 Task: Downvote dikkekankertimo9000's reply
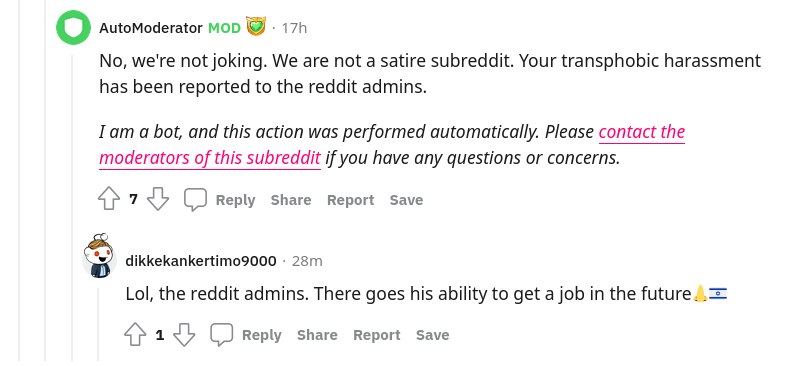point(184,335)
